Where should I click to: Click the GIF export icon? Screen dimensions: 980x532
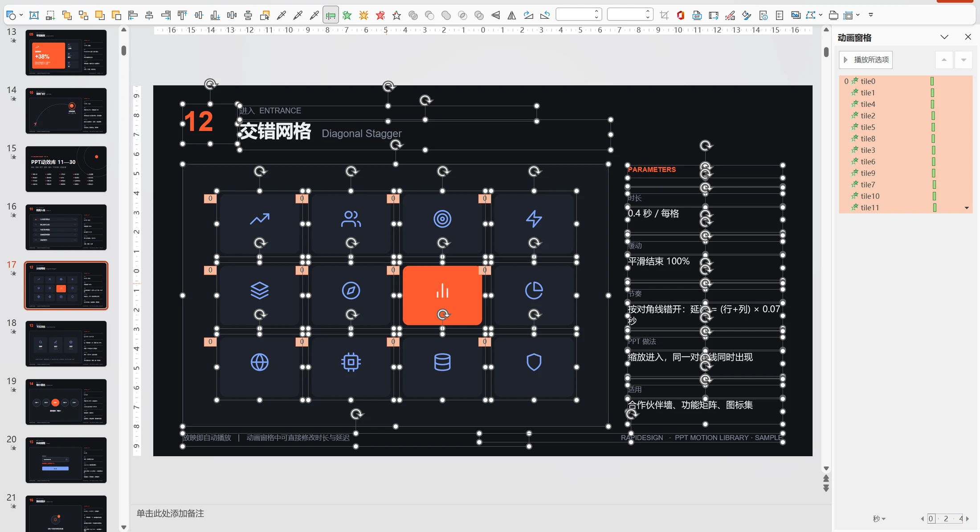[697, 16]
